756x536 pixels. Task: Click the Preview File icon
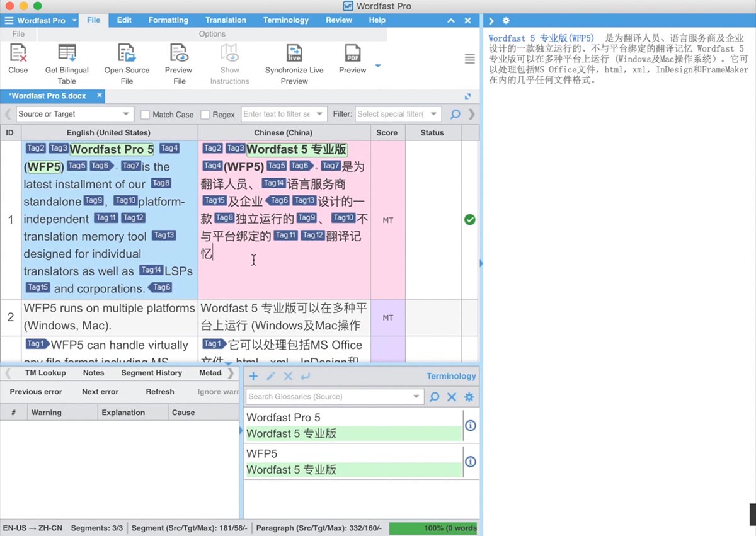click(179, 54)
